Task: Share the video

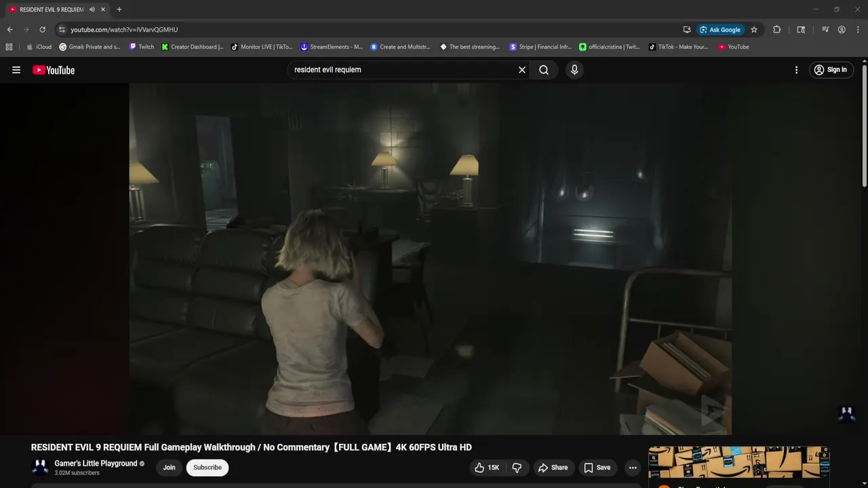Action: coord(553,468)
